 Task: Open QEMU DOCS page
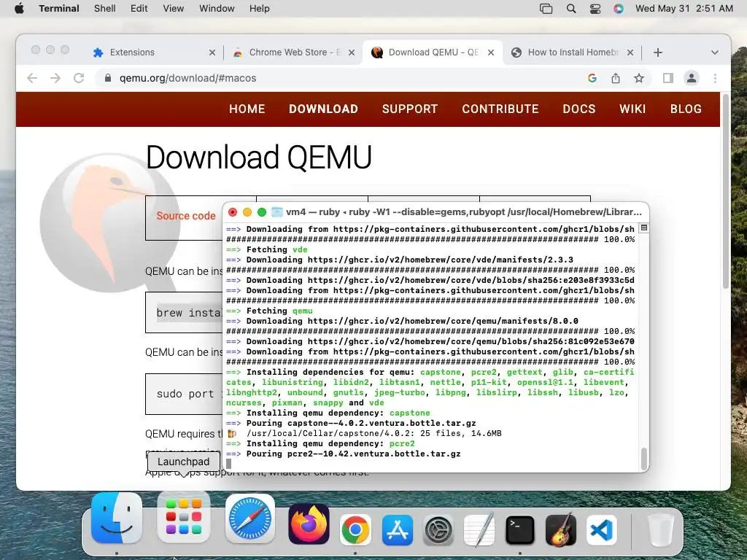click(578, 109)
